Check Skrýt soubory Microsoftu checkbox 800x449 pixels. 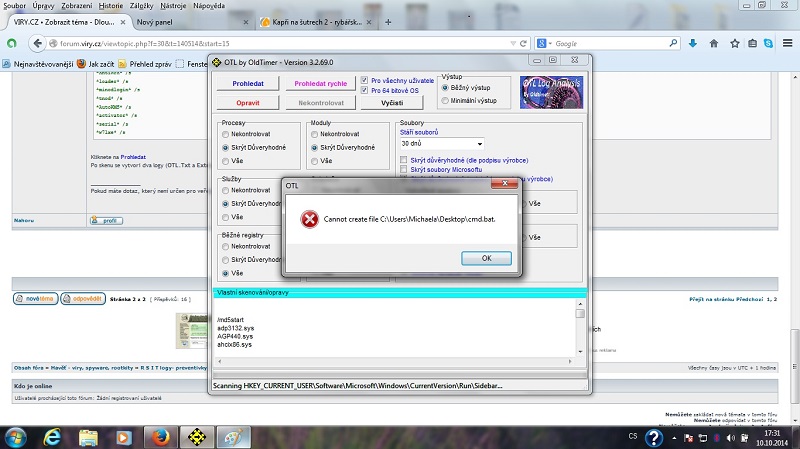(404, 169)
